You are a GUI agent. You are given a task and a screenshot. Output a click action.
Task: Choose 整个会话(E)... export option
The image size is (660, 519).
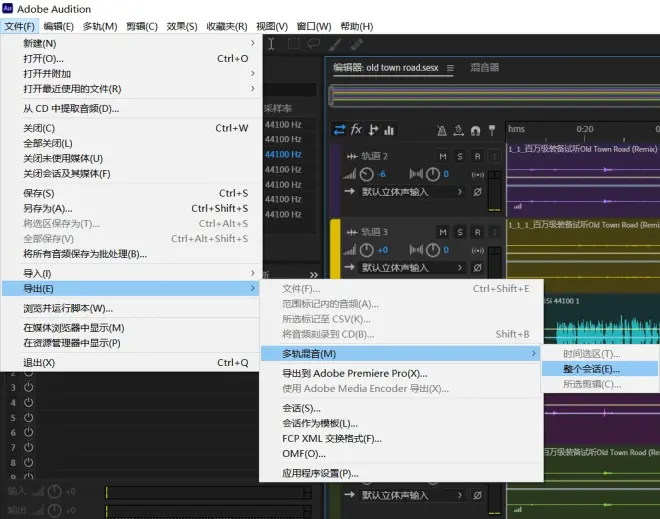point(600,369)
